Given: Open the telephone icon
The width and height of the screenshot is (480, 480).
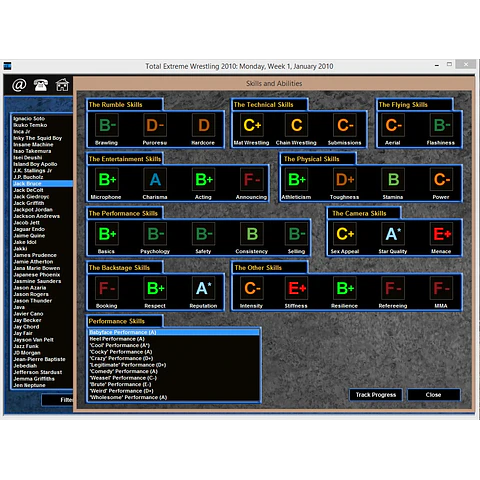Looking at the screenshot, I should click(x=41, y=85).
